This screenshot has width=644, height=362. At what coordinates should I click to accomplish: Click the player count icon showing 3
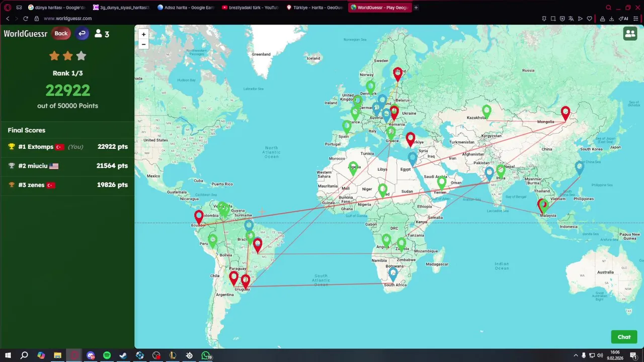[x=102, y=34]
